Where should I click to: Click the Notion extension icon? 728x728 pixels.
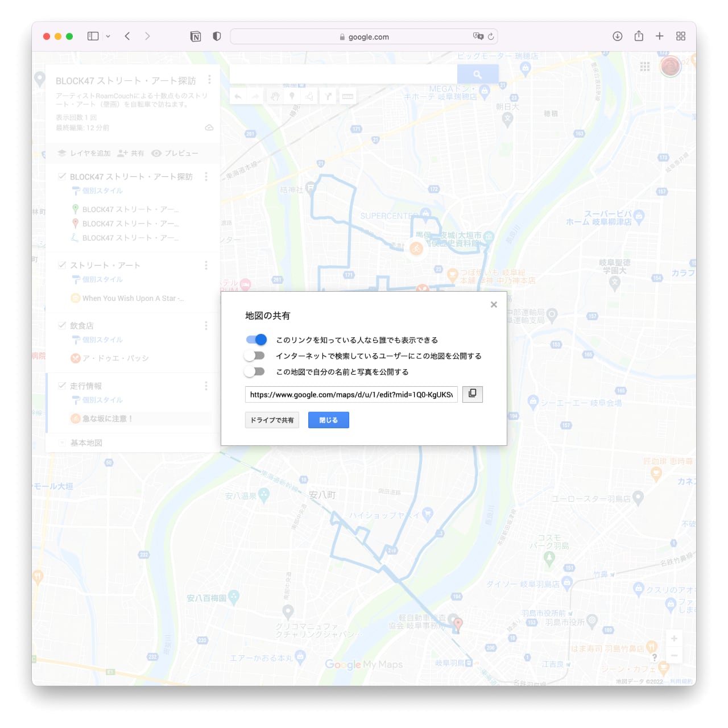pos(196,36)
